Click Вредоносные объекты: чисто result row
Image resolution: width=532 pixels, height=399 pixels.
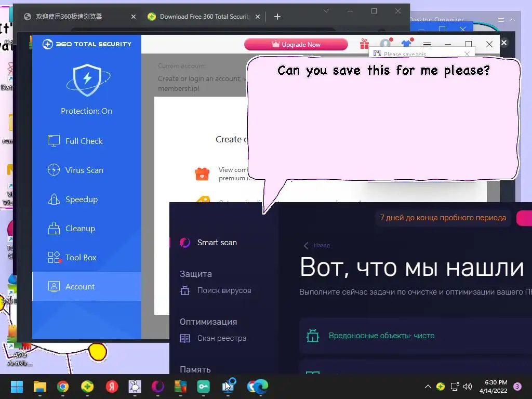[416, 336]
